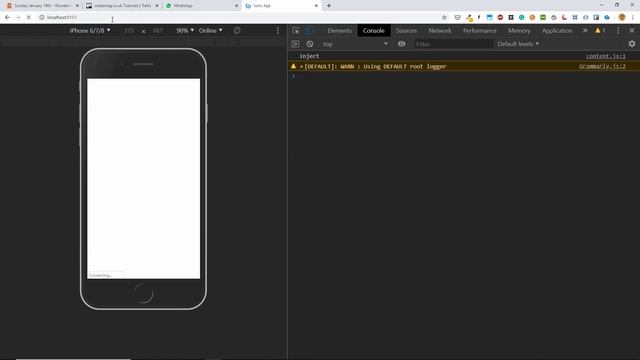Click the browser back arrow
The image size is (640, 360).
[7, 18]
